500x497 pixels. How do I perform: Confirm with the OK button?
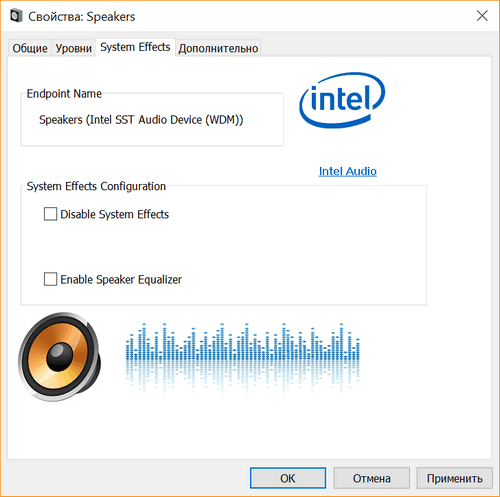tap(288, 478)
